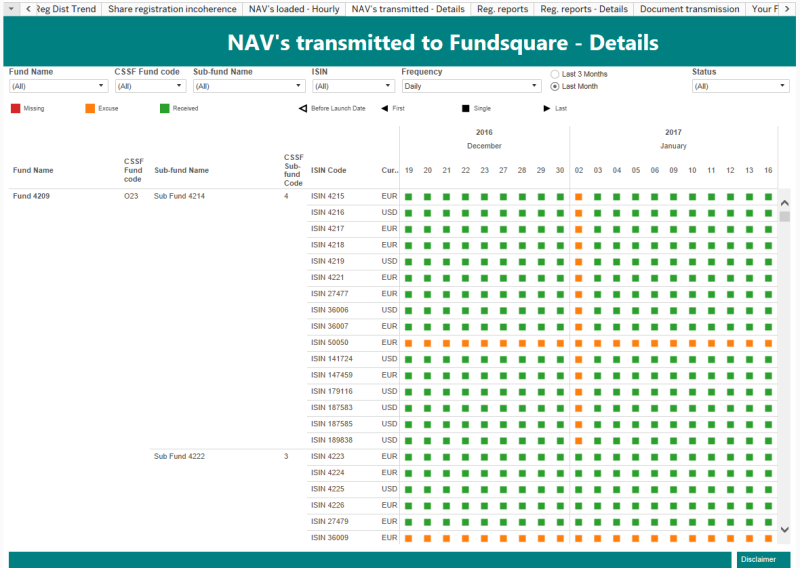Click the ISIN 50050 row label

[x=330, y=342]
